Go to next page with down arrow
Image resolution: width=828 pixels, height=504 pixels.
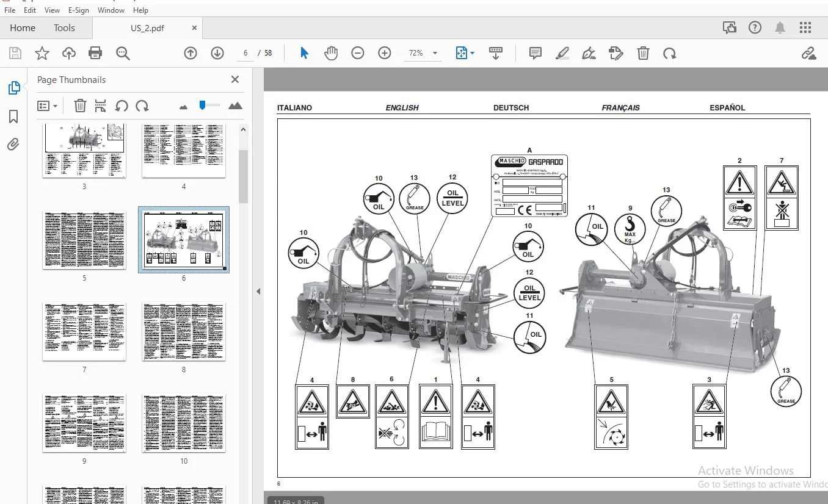[x=217, y=53]
